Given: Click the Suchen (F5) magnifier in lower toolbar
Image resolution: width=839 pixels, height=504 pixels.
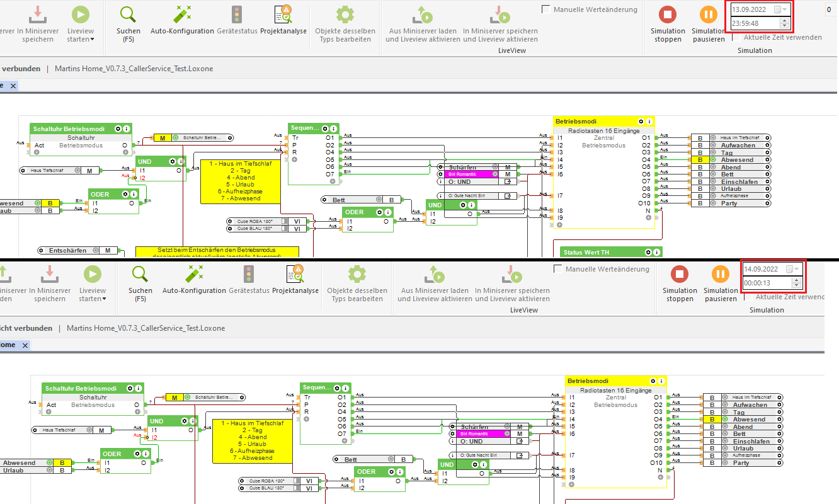Looking at the screenshot, I should click(140, 274).
